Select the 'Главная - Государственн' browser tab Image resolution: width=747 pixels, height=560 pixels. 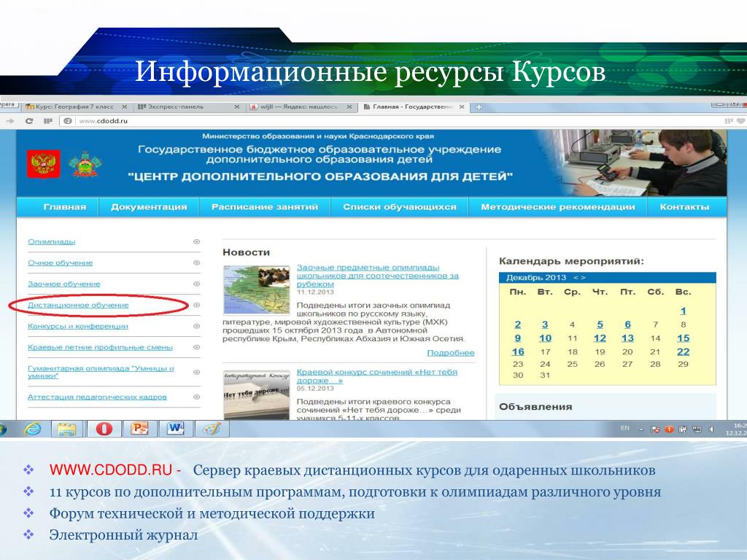click(x=413, y=106)
